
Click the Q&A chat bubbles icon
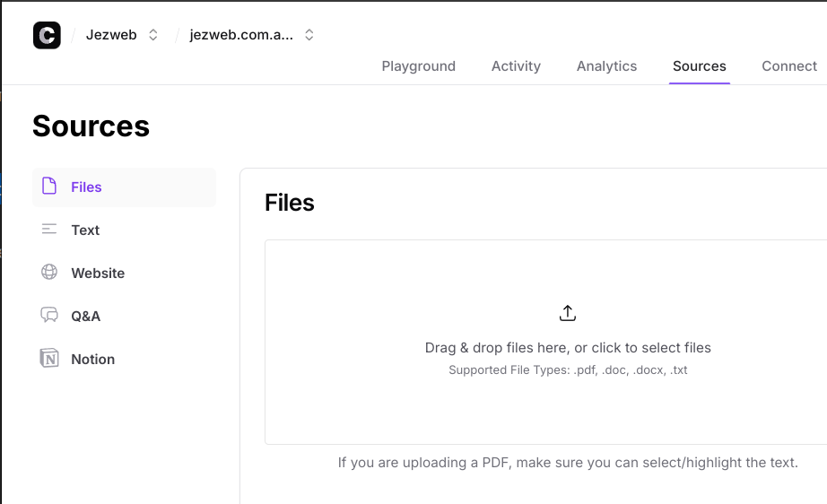(x=49, y=316)
